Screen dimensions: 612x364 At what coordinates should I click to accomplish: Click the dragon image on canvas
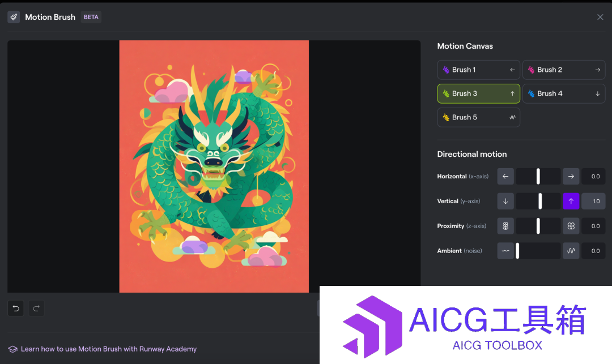(214, 166)
